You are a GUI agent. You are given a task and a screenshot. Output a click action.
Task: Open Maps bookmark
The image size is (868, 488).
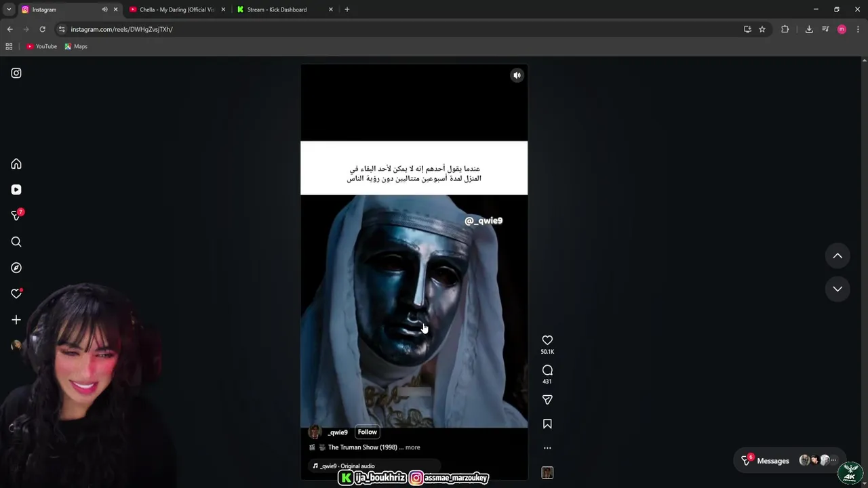click(76, 46)
